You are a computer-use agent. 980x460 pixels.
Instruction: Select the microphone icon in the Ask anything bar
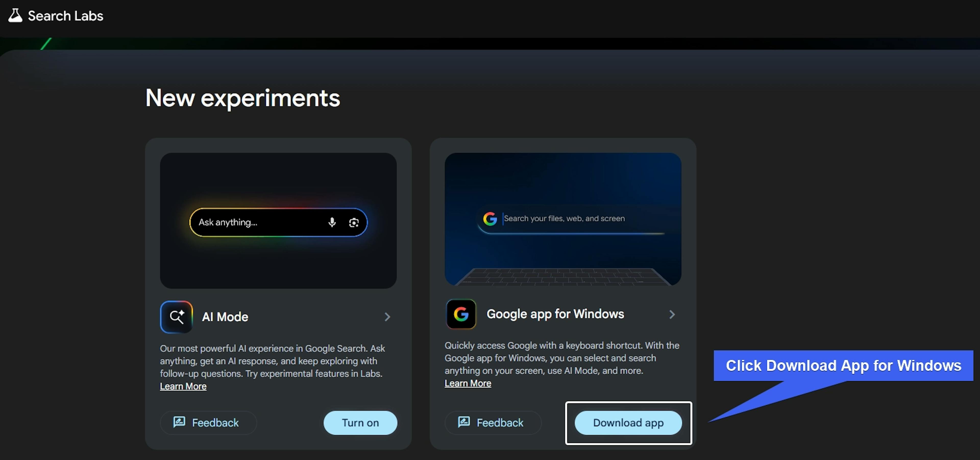click(x=332, y=222)
